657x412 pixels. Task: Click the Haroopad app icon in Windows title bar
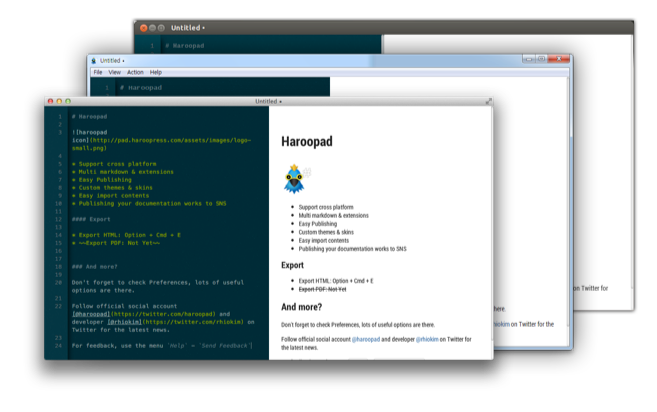point(94,60)
